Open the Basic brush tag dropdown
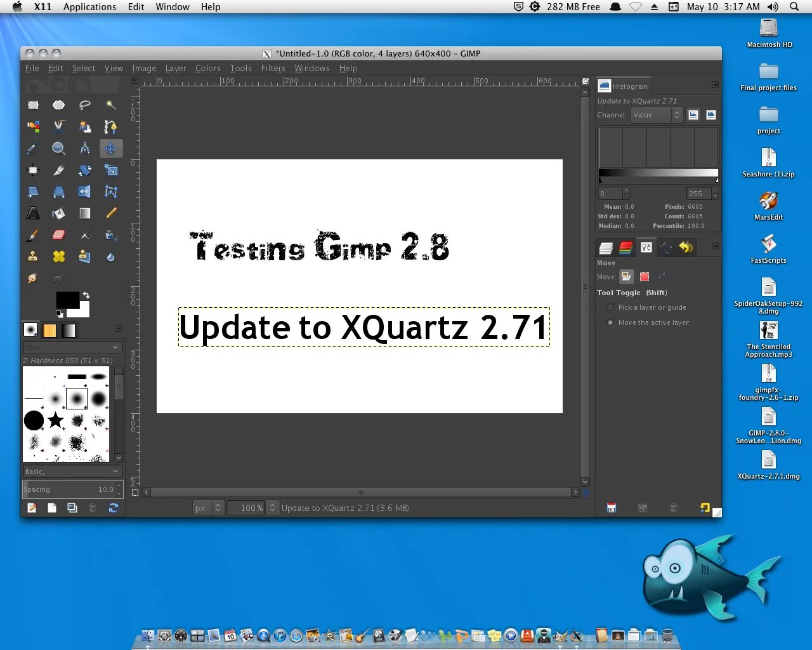 (72, 472)
